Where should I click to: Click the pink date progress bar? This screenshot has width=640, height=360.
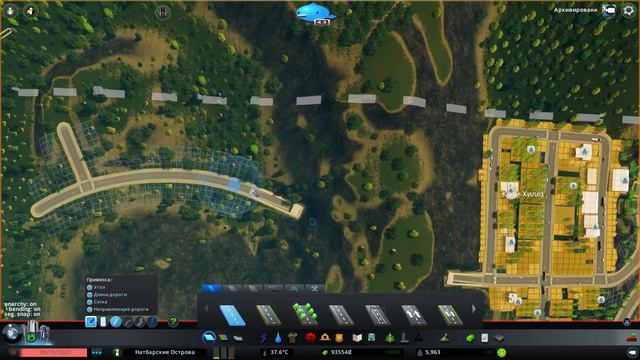[x=53, y=352]
